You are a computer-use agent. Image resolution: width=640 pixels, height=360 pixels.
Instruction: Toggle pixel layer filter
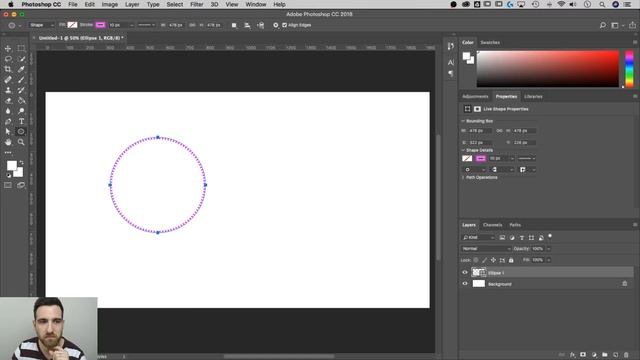[502, 238]
